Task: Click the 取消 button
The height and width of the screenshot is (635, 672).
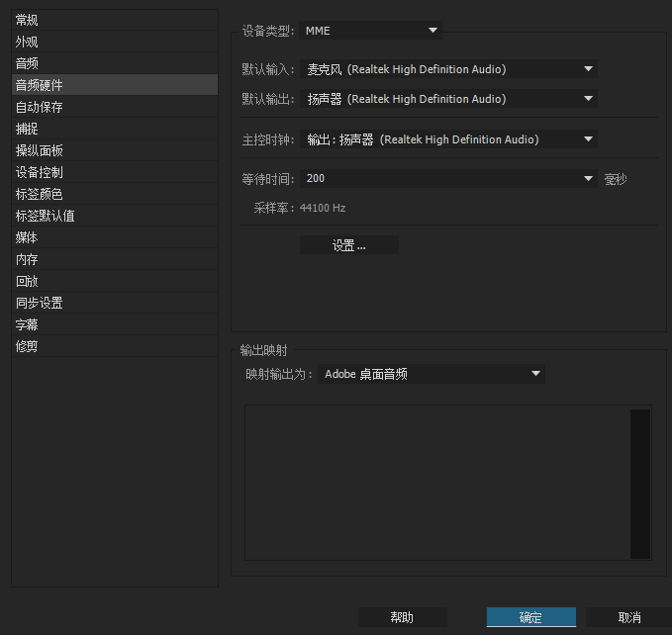Action: (x=628, y=617)
